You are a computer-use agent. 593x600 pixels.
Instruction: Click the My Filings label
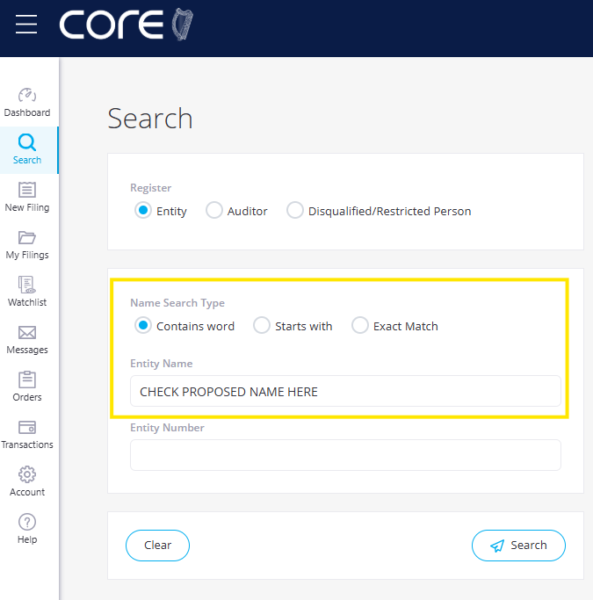pos(27,255)
